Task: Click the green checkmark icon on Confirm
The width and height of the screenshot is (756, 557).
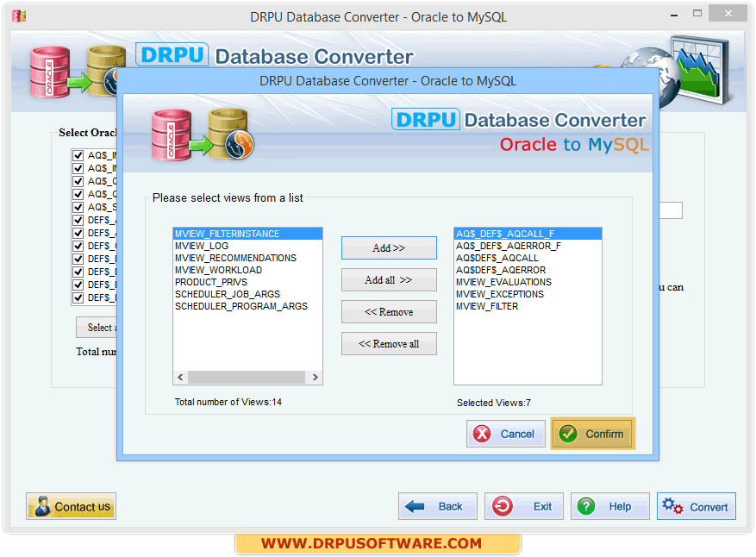Action: click(x=568, y=434)
